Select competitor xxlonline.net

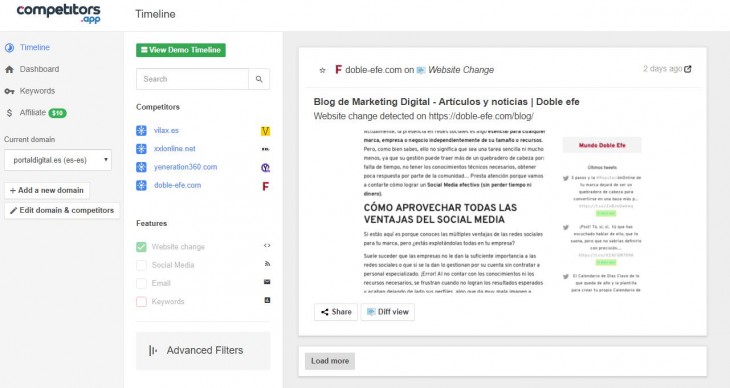175,149
